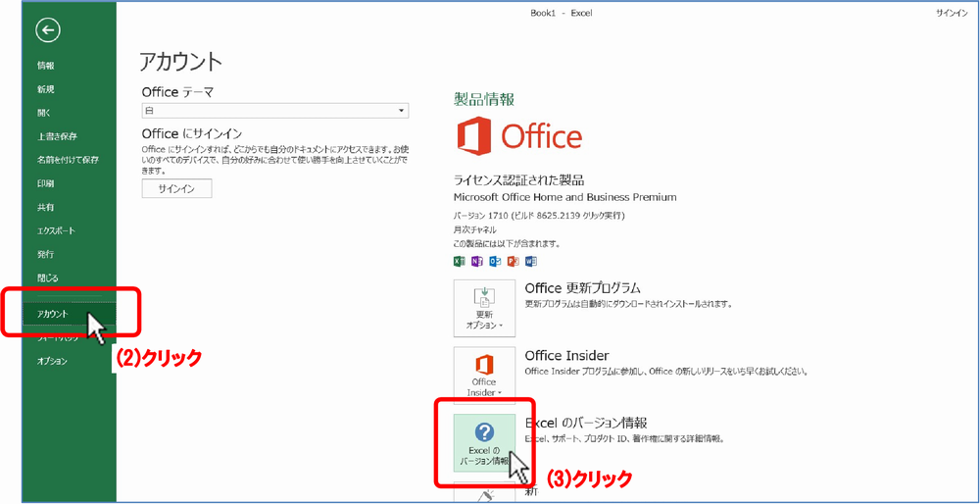Select 発行 in the sidebar
980x504 pixels.
(46, 255)
